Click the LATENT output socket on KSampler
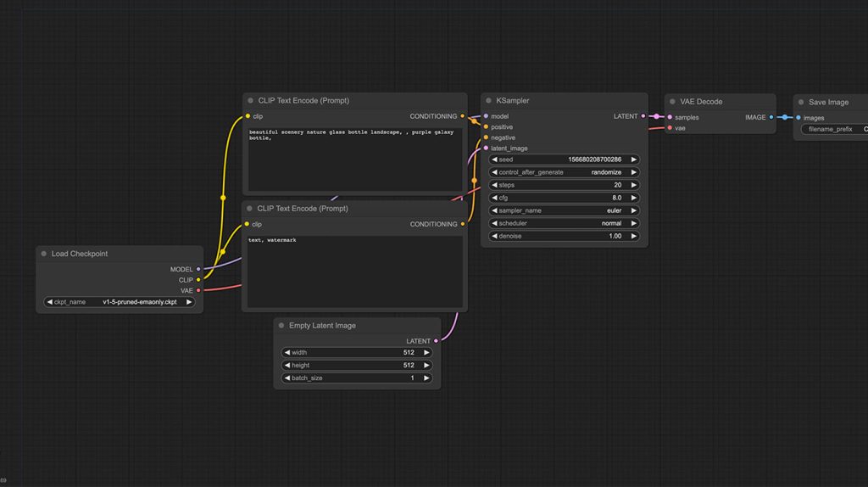868x487 pixels. click(643, 116)
